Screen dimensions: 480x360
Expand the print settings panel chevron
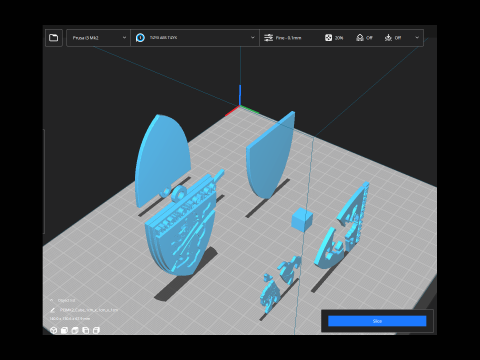(x=417, y=38)
